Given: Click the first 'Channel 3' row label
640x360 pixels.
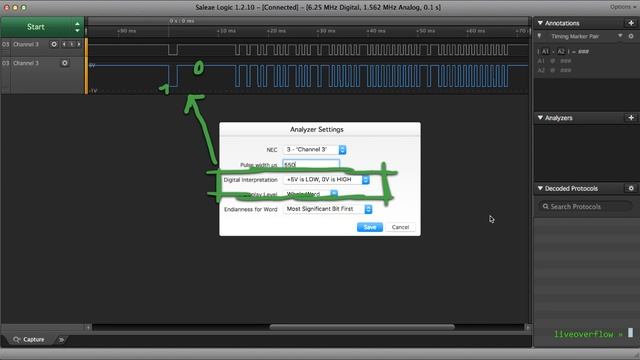Looking at the screenshot, I should pyautogui.click(x=26, y=44).
